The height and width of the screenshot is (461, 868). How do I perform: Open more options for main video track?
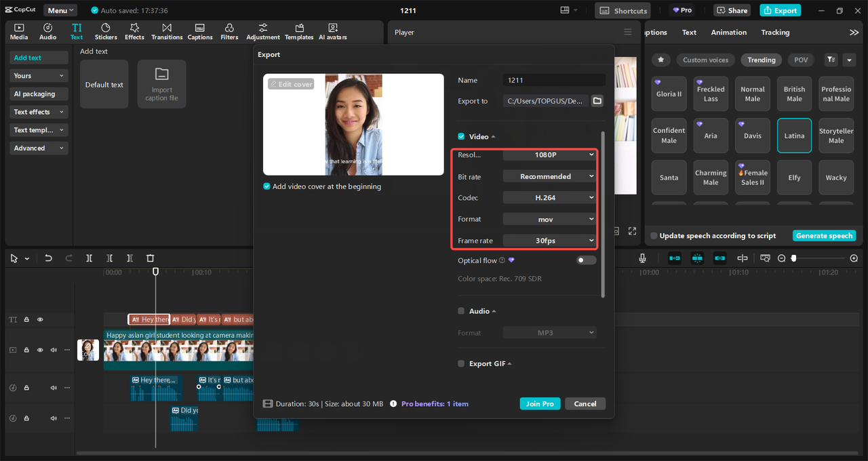(66, 350)
